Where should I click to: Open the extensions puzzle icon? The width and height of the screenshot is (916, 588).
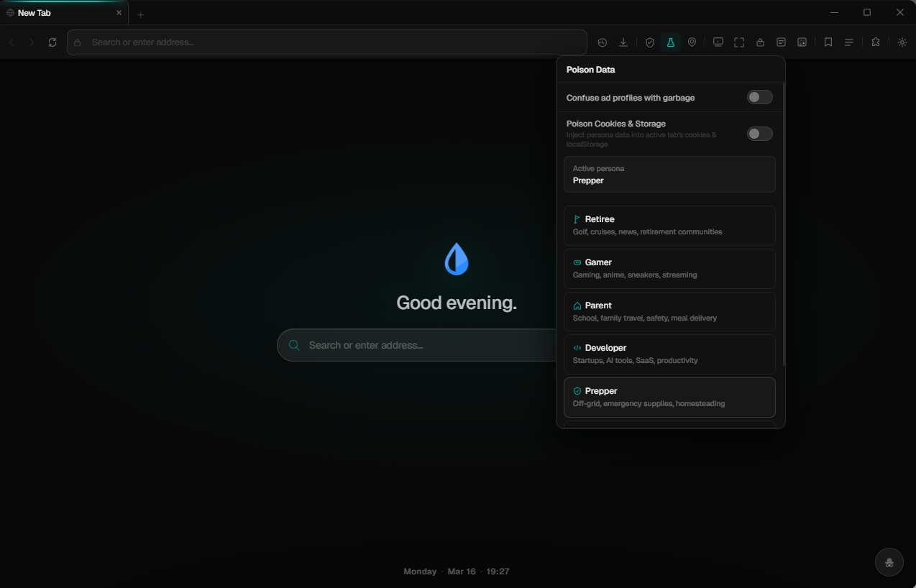(876, 42)
